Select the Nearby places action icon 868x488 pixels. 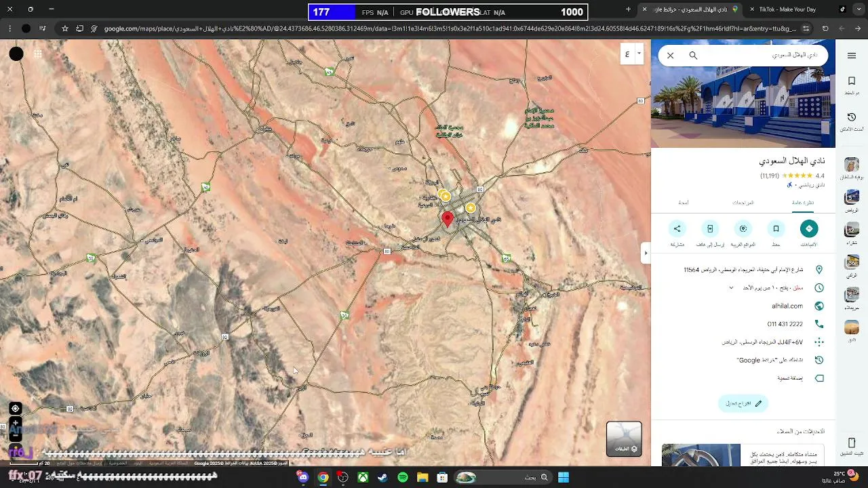[x=743, y=228]
